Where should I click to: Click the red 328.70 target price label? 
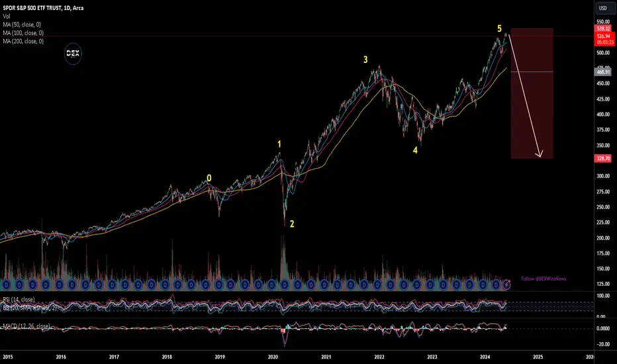point(603,159)
